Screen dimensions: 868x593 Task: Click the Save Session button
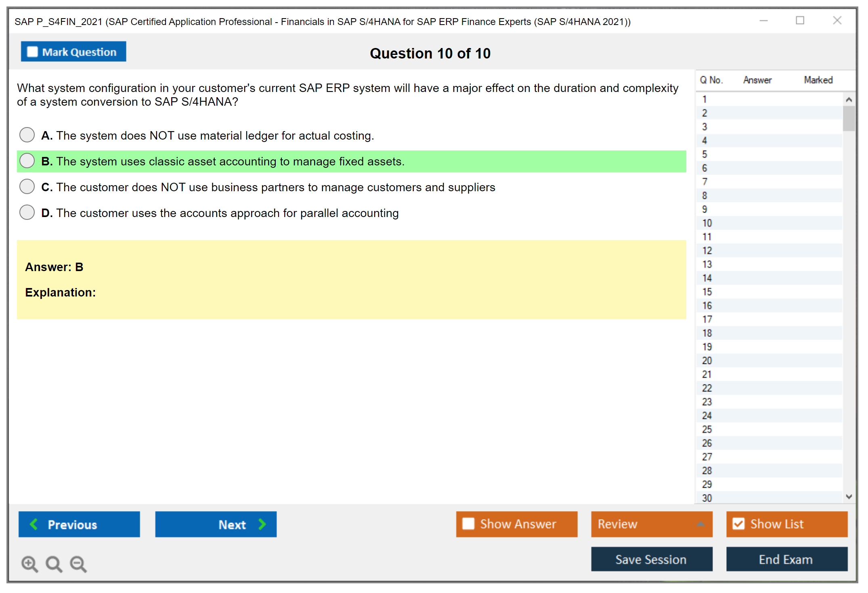[x=651, y=559]
